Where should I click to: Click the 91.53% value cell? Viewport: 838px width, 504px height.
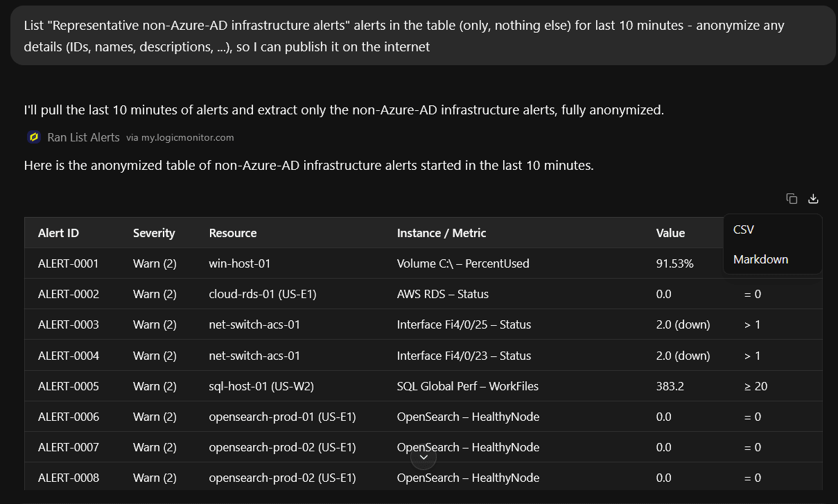[674, 263]
